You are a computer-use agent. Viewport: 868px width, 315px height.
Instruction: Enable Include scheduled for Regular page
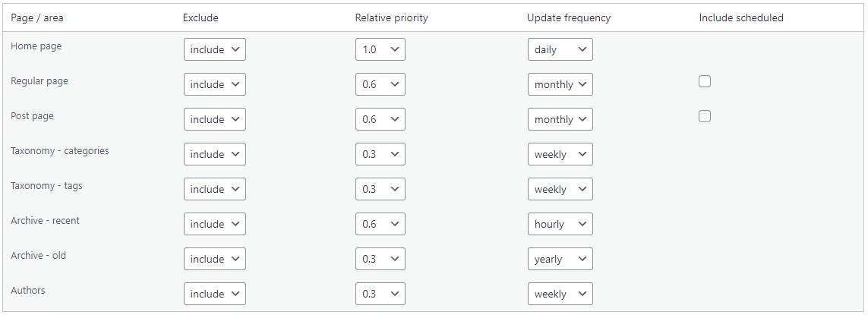pos(705,81)
